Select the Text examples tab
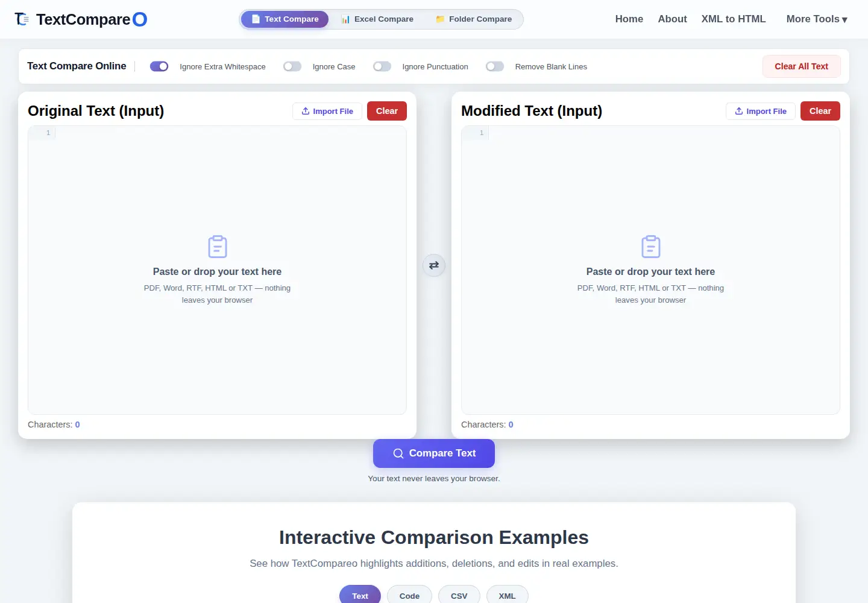 (360, 595)
